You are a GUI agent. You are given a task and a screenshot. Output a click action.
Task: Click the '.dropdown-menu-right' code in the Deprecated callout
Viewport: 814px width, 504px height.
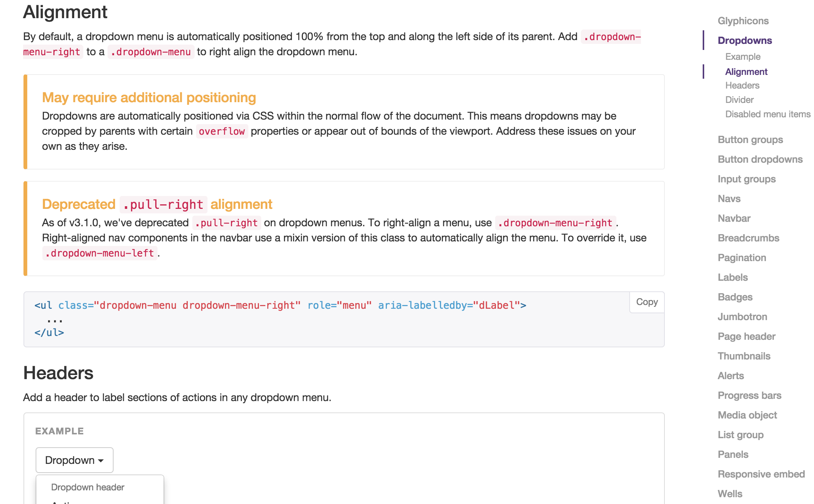point(555,223)
